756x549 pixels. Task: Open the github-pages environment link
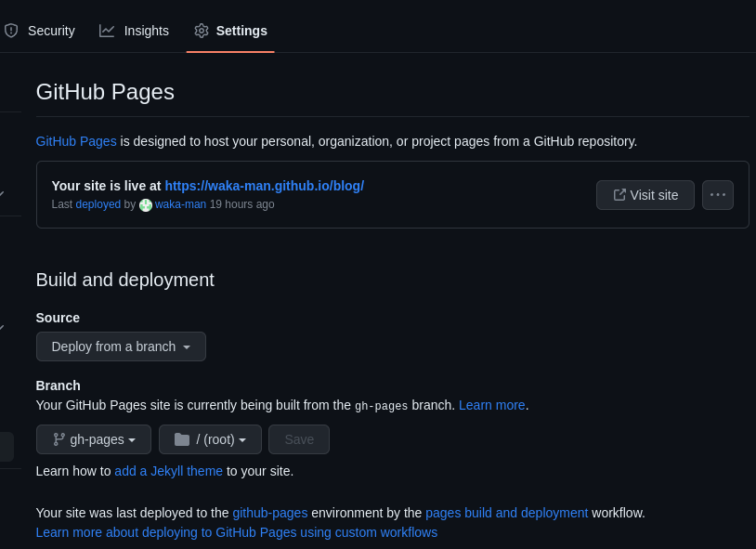270,513
